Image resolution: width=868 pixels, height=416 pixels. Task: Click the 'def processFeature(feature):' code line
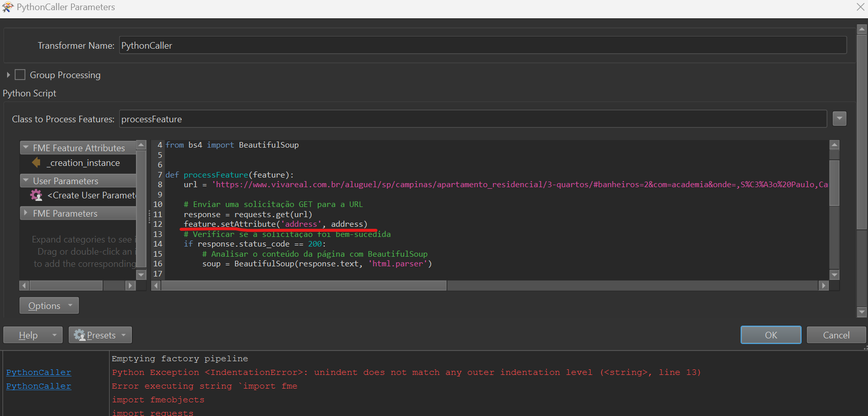point(229,175)
